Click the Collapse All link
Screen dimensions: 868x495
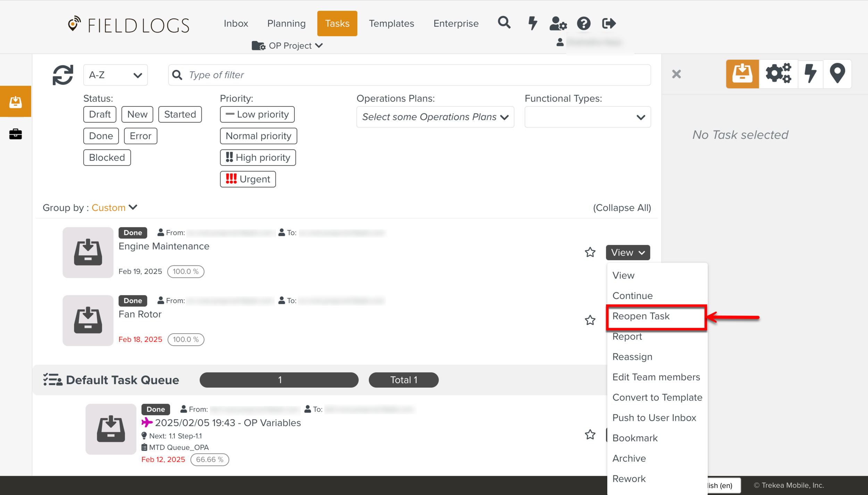pyautogui.click(x=621, y=208)
